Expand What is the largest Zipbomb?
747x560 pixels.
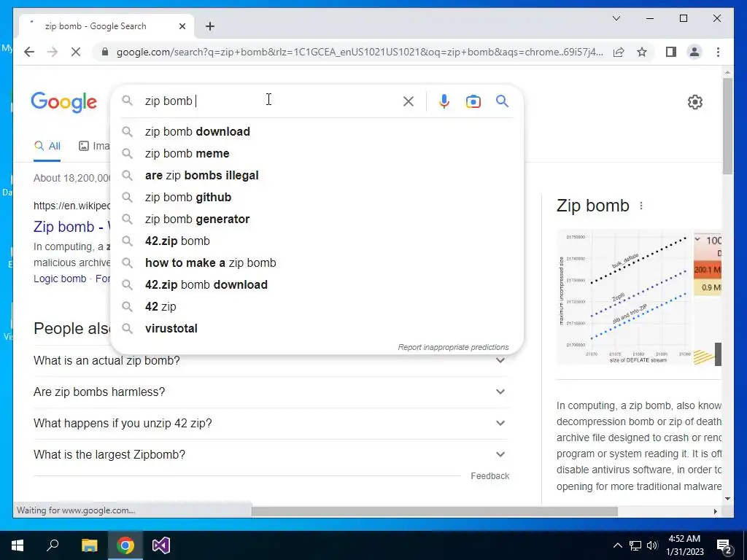point(270,455)
